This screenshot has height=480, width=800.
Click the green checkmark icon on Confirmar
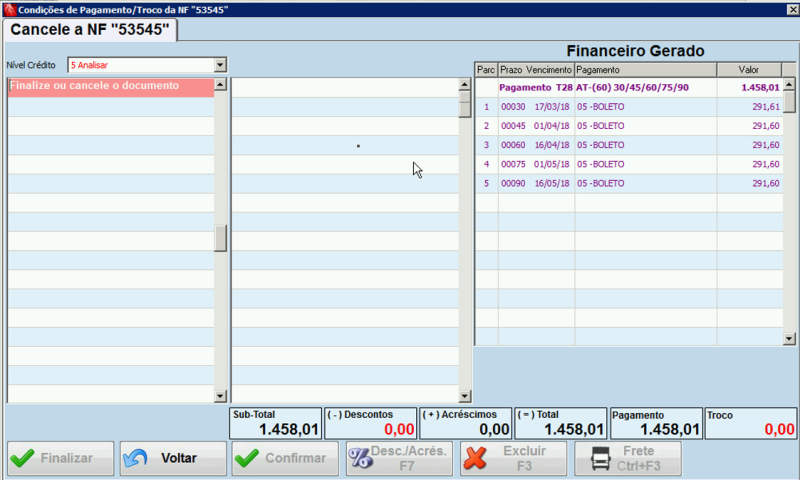(x=247, y=458)
